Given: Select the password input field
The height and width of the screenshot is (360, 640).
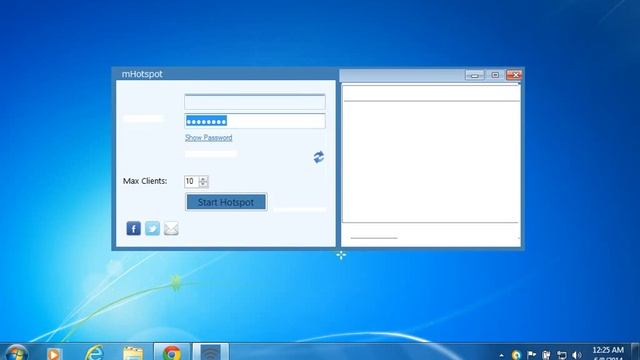Looking at the screenshot, I should coord(255,121).
